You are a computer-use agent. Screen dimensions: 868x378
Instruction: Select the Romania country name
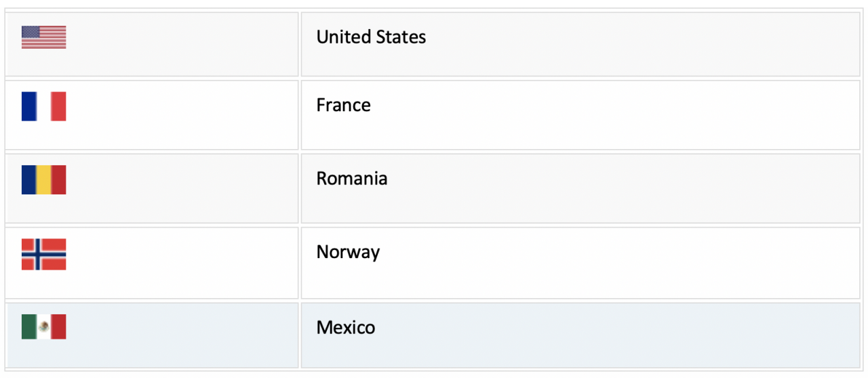pos(352,178)
